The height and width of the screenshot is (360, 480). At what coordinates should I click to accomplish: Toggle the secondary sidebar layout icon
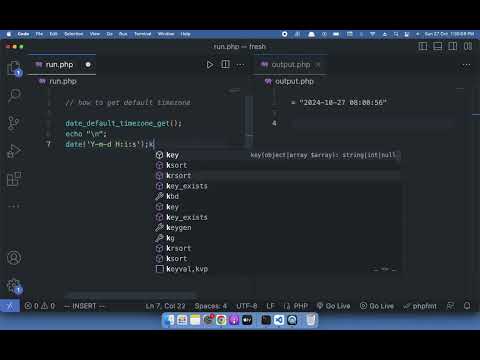(x=452, y=46)
